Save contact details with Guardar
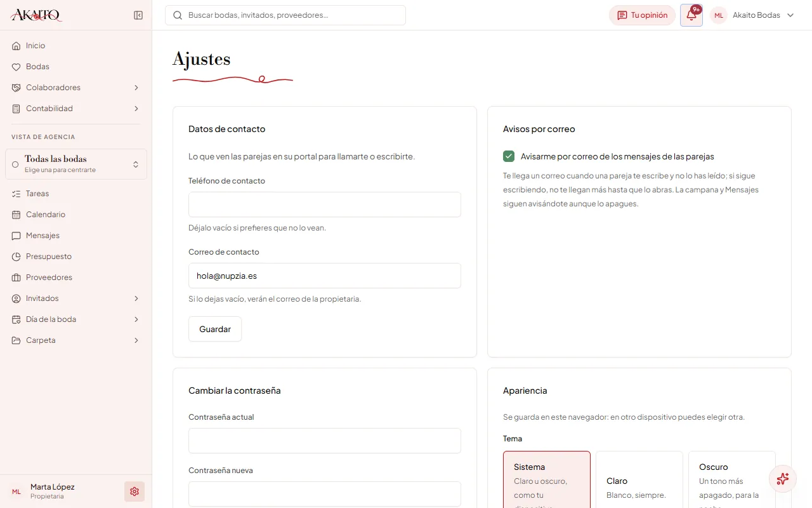812x508 pixels. coord(215,329)
